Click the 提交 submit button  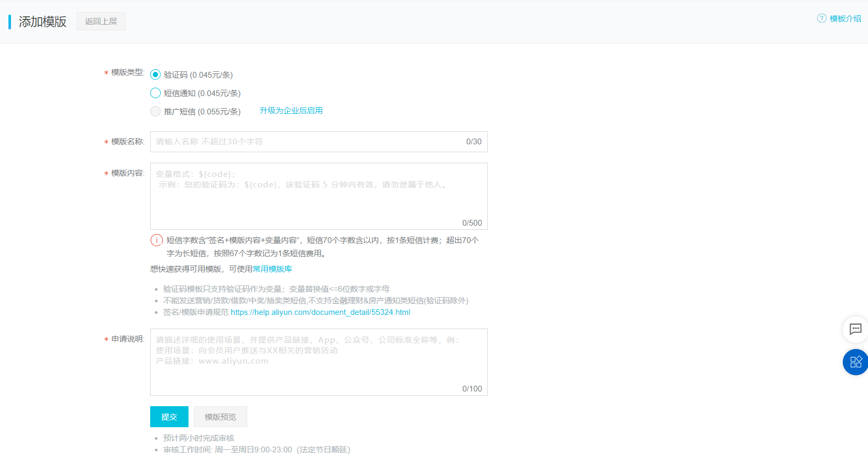pyautogui.click(x=169, y=417)
